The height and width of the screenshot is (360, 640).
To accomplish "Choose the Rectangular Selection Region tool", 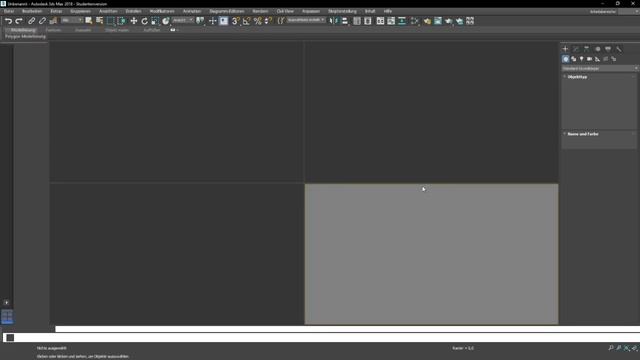I will tap(111, 21).
